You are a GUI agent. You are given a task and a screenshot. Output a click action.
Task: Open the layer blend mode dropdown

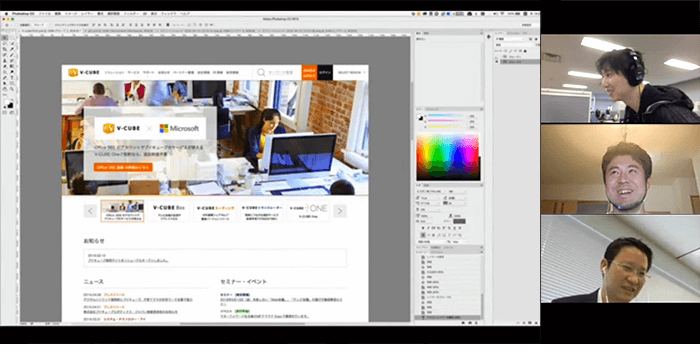515,45
